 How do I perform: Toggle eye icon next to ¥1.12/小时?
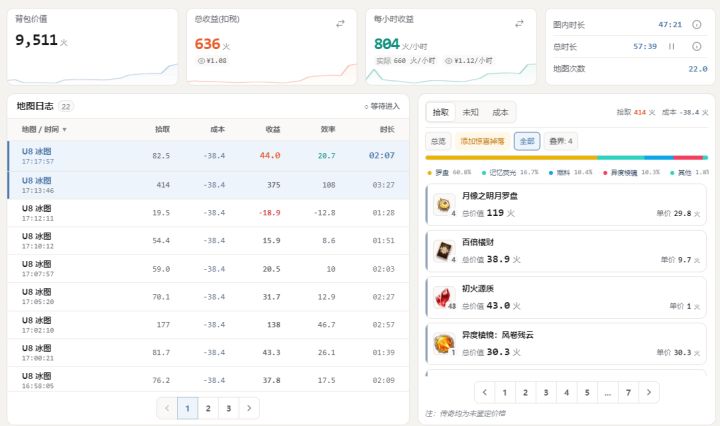tap(449, 61)
